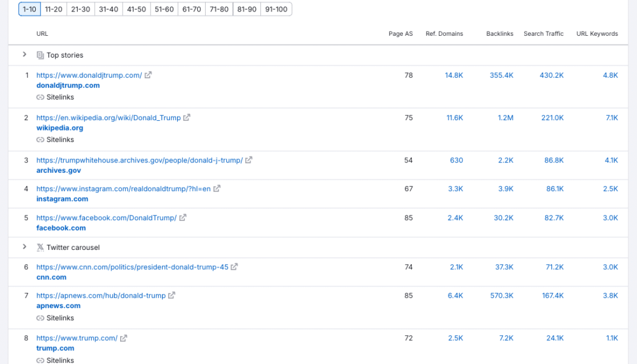Viewport: 637px width, 364px height.
Task: Click the Sitelinks icon under wikipedia.org
Action: (41, 139)
